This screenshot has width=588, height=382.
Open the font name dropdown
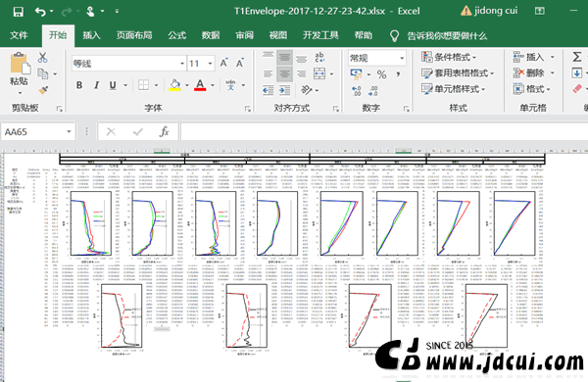click(182, 64)
